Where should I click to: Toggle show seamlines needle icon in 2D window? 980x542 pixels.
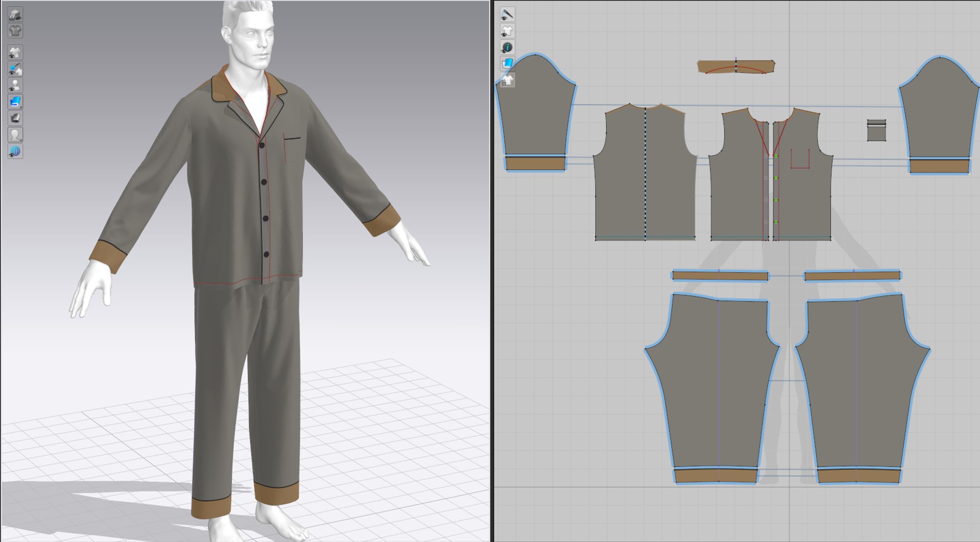pos(507,14)
